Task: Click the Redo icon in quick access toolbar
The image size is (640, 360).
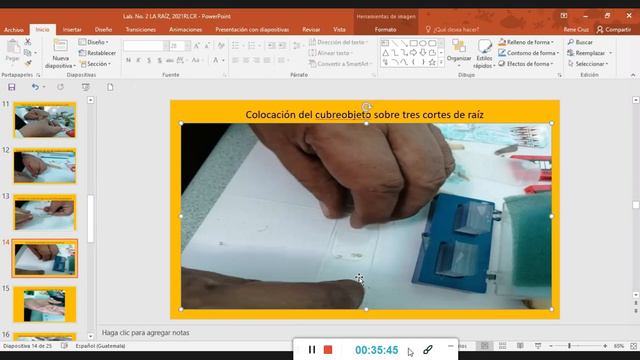Action: coord(60,87)
